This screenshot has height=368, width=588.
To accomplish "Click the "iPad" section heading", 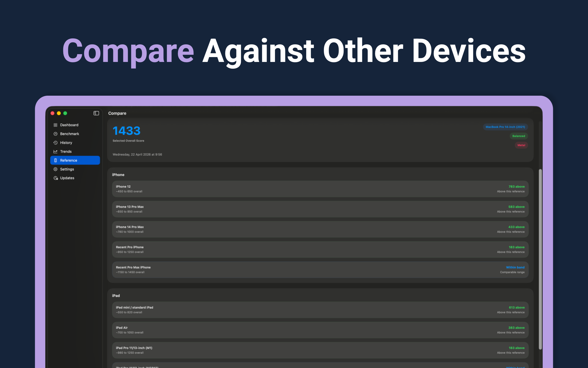I will coord(116,296).
